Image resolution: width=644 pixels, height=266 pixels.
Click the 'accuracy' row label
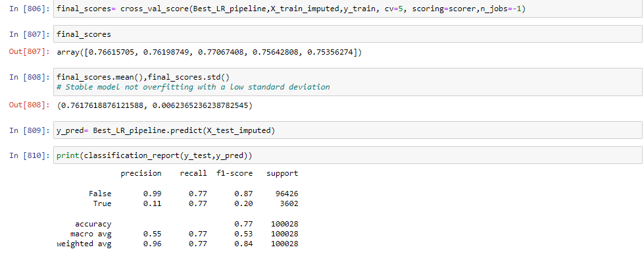(x=93, y=224)
